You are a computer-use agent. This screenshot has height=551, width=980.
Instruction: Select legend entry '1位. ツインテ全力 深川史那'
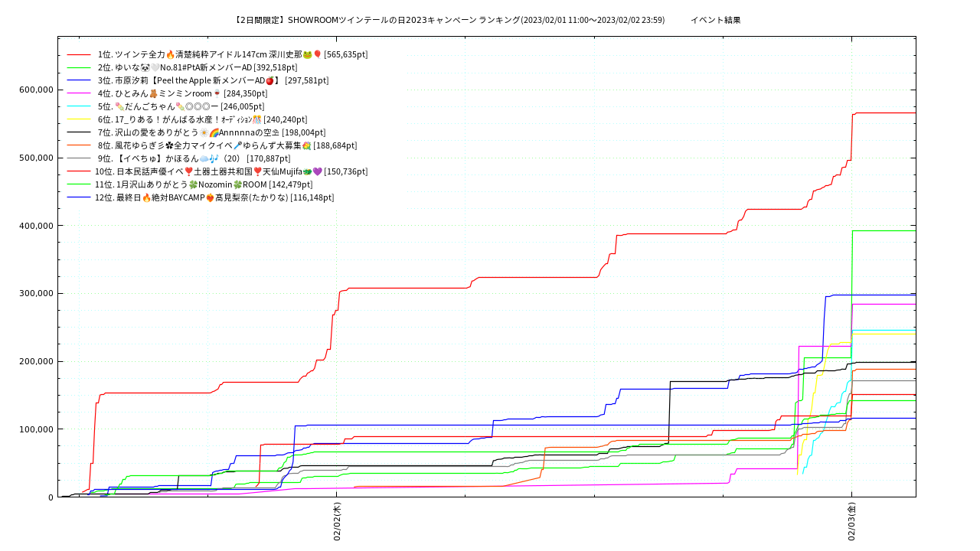[x=231, y=54]
